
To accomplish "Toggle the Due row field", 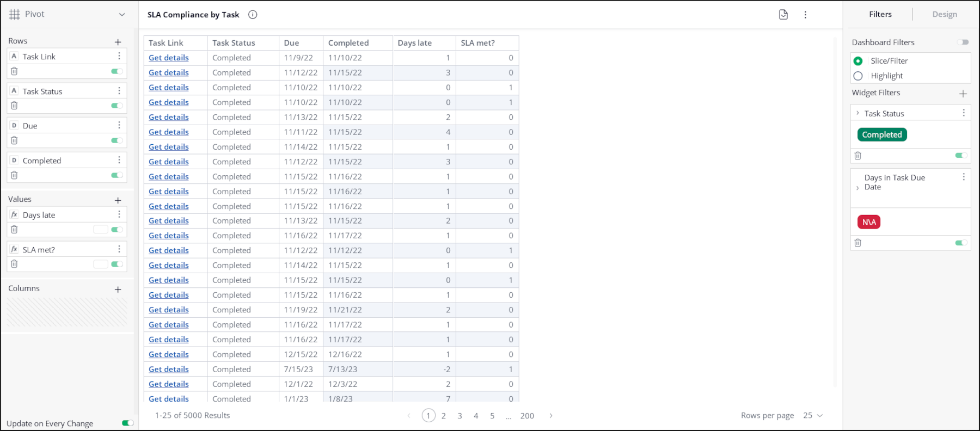I will pos(117,140).
